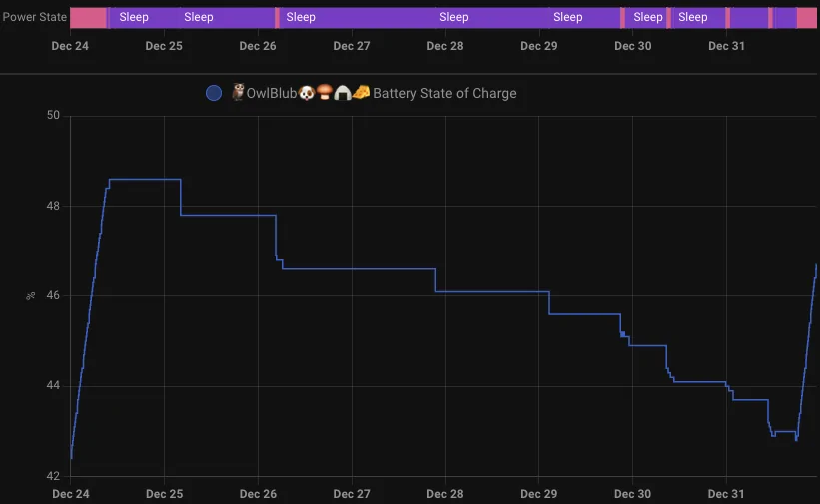The width and height of the screenshot is (820, 504).
Task: Click the 46 value on the y-axis
Action: 53,296
